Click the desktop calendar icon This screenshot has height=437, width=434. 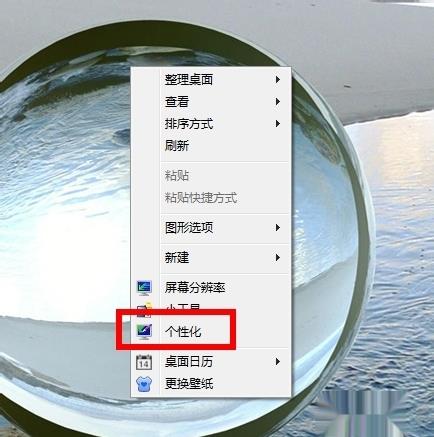[x=144, y=362]
